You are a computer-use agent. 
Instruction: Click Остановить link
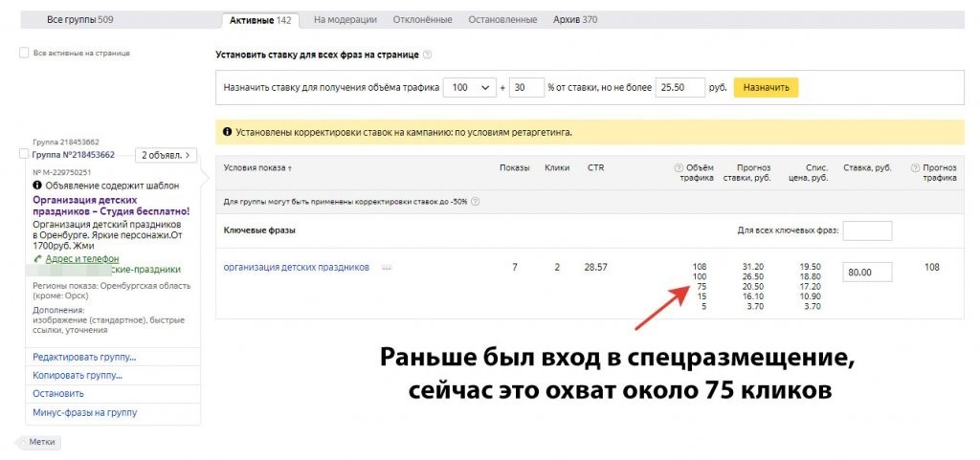(x=58, y=394)
